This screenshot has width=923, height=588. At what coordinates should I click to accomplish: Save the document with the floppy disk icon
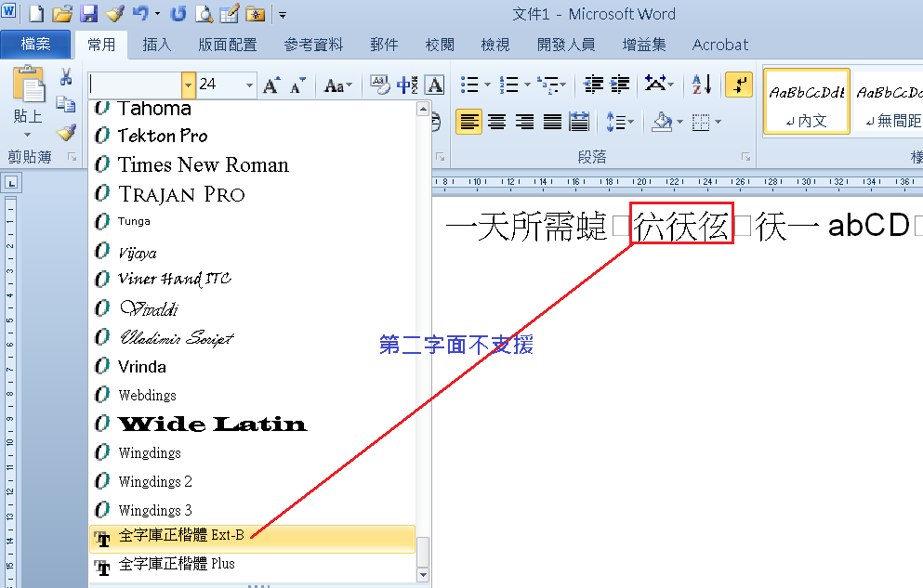click(89, 13)
